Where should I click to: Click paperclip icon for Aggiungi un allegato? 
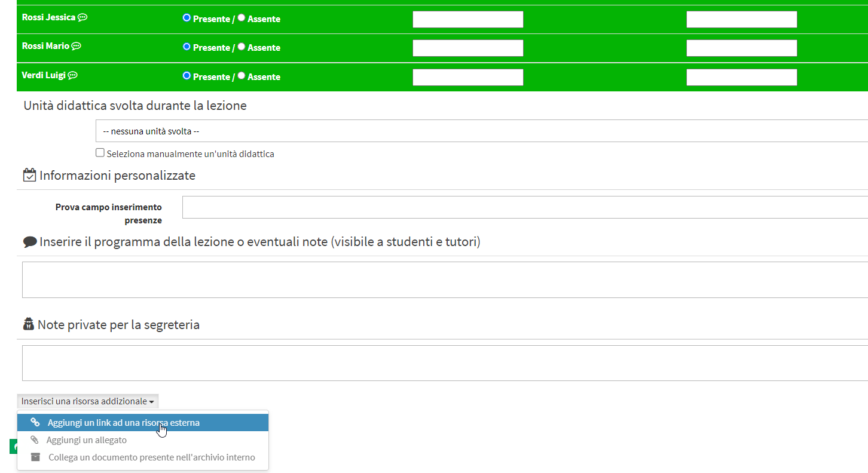point(35,440)
